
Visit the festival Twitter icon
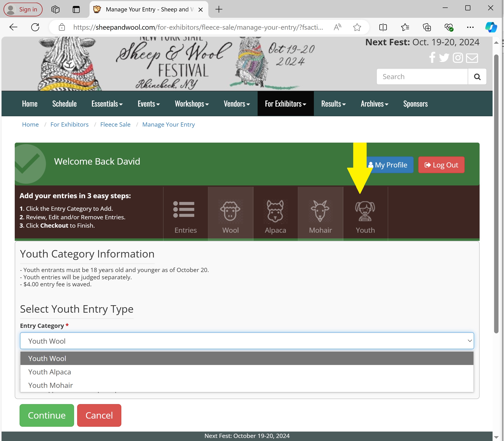[444, 58]
